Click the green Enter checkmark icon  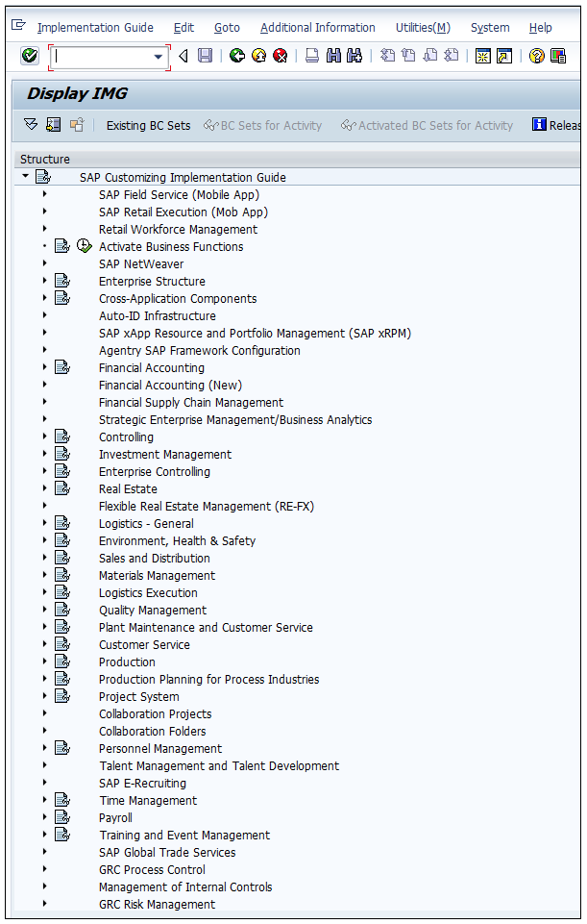pos(30,56)
